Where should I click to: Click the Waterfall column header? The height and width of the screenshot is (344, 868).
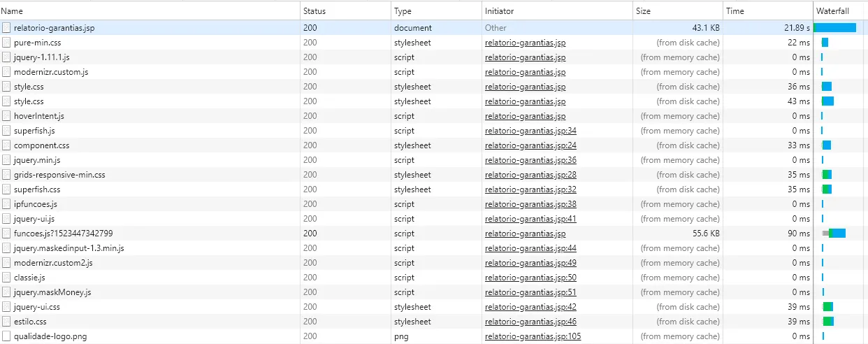pos(832,11)
